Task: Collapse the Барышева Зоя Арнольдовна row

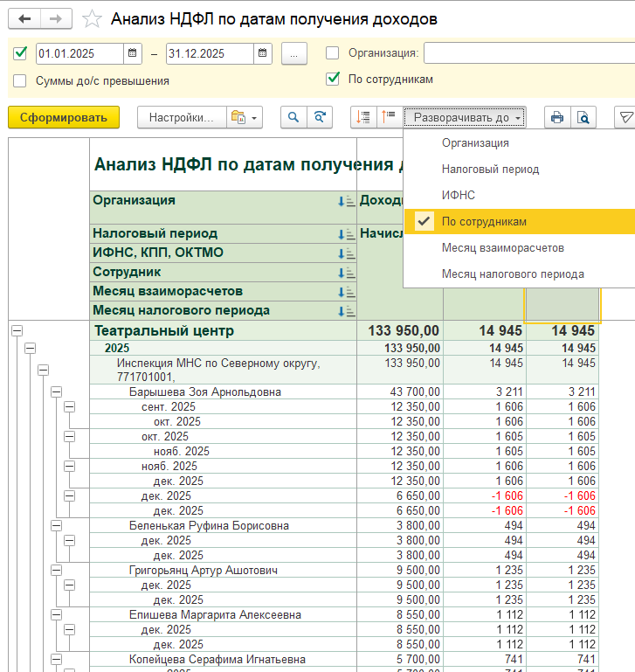Action: (56, 392)
